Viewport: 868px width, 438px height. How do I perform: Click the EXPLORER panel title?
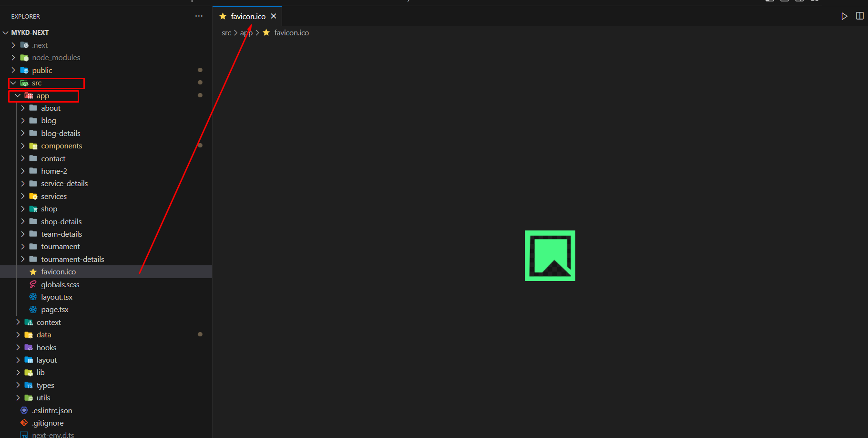[25, 16]
